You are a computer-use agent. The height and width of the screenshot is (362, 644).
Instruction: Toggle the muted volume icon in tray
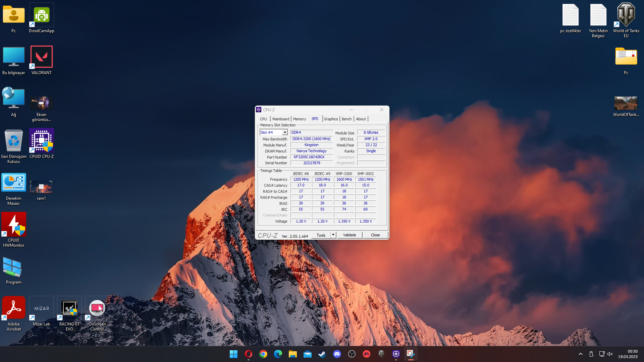tap(610, 354)
